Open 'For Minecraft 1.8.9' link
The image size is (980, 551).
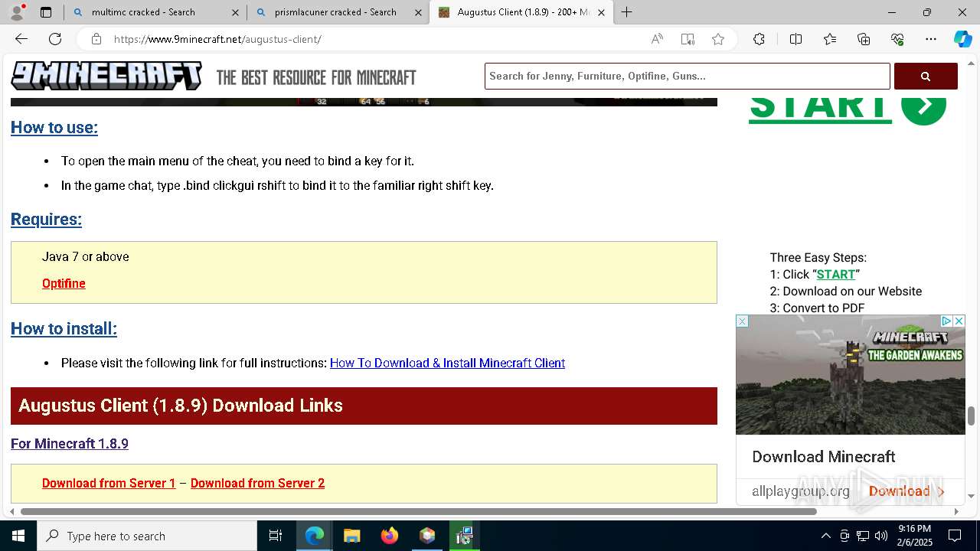[70, 444]
